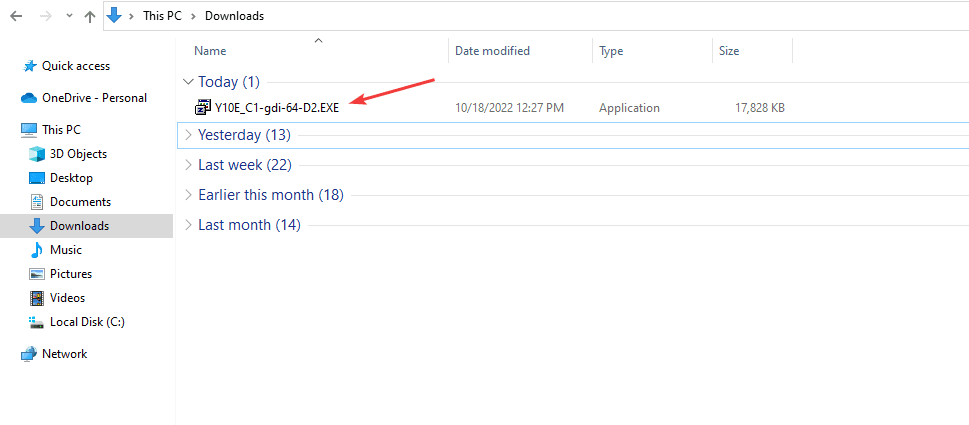Click the Quick access star icon

(x=29, y=66)
